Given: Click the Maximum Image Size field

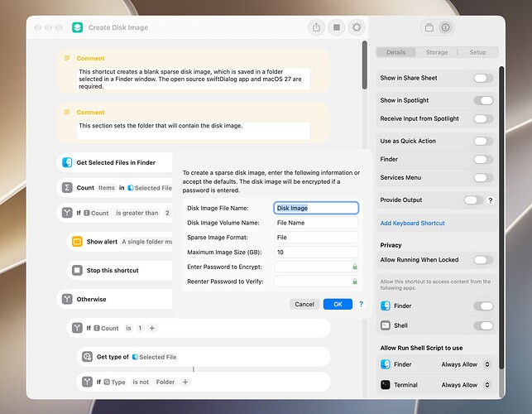Looking at the screenshot, I should tap(316, 252).
